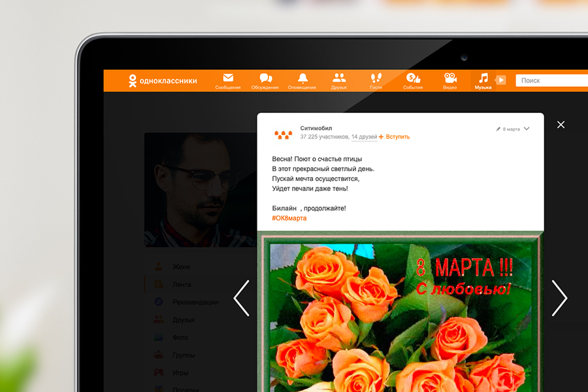This screenshot has height=392, width=588.
Task: Open Оповещения bell icon
Action: click(x=302, y=78)
